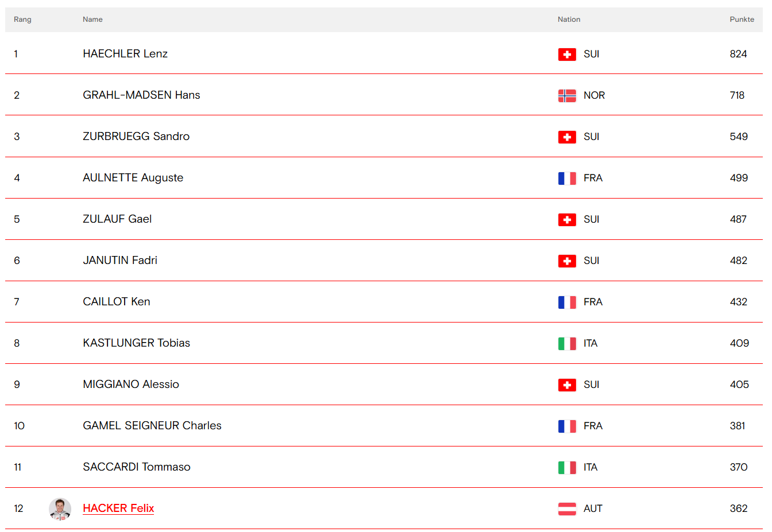The height and width of the screenshot is (532, 772).
Task: Select the name ZURBRUEGG Sandro
Action: pos(136,137)
